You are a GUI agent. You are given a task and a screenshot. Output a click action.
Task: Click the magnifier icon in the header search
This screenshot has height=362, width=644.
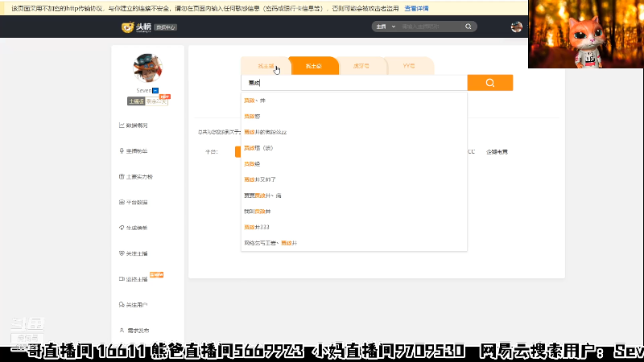(x=469, y=27)
